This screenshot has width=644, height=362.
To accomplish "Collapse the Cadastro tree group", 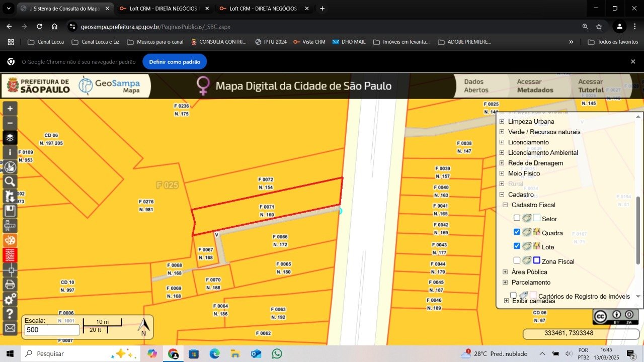I will (502, 195).
